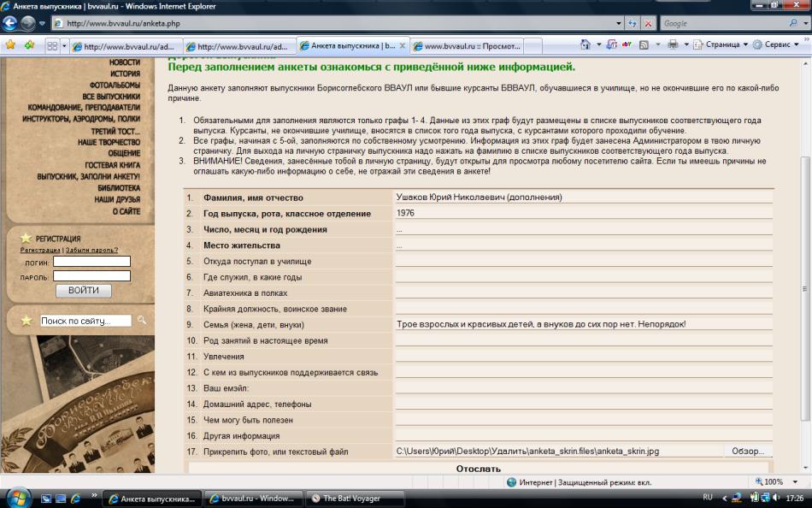Click the Обзор... browse button
Screen dimensions: 812x508
tap(748, 451)
